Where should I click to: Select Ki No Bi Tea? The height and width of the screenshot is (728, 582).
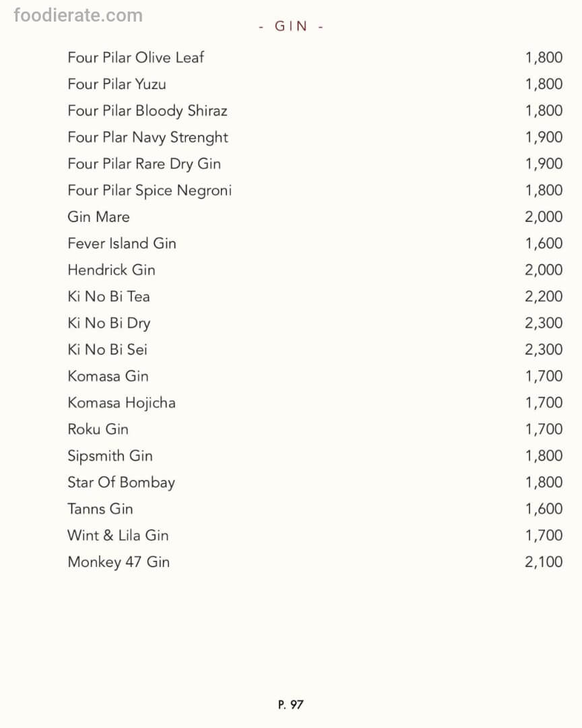(108, 297)
